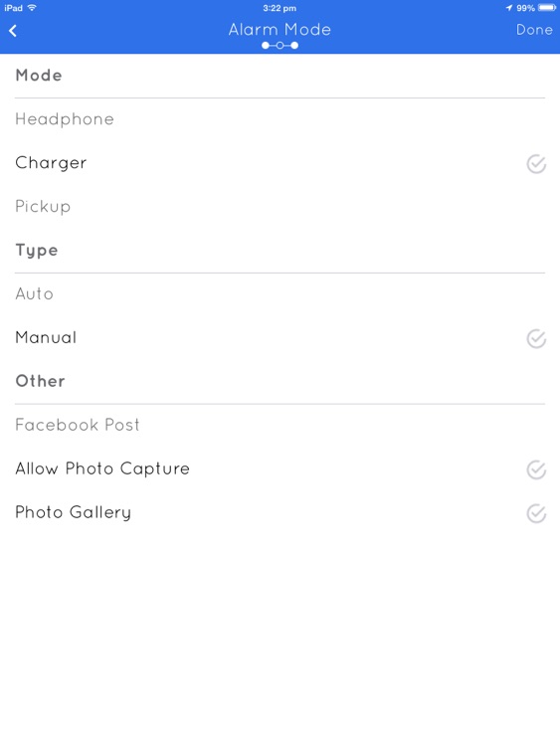The height and width of the screenshot is (746, 560).
Task: Tap the Wi-Fi icon in status bar
Action: click(32, 8)
